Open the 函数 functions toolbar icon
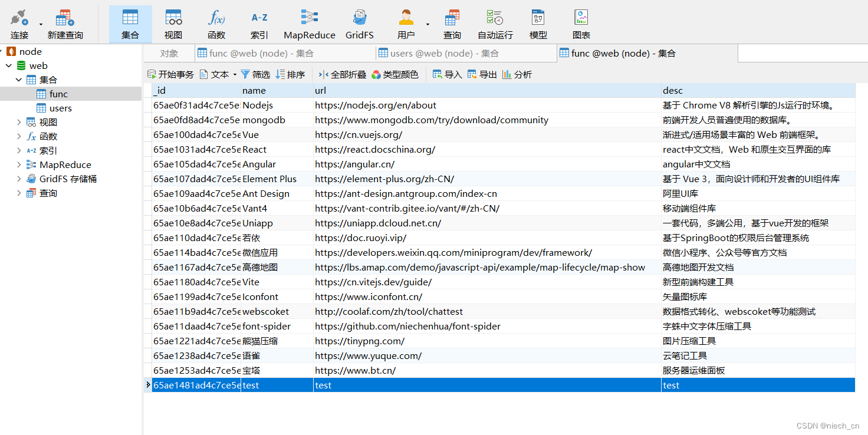This screenshot has height=435, width=868. [216, 24]
